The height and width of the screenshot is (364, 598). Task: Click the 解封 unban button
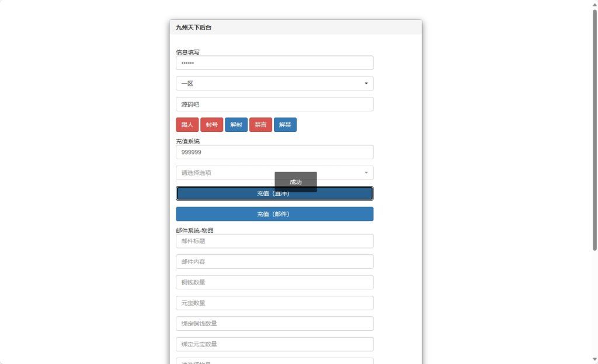236,125
